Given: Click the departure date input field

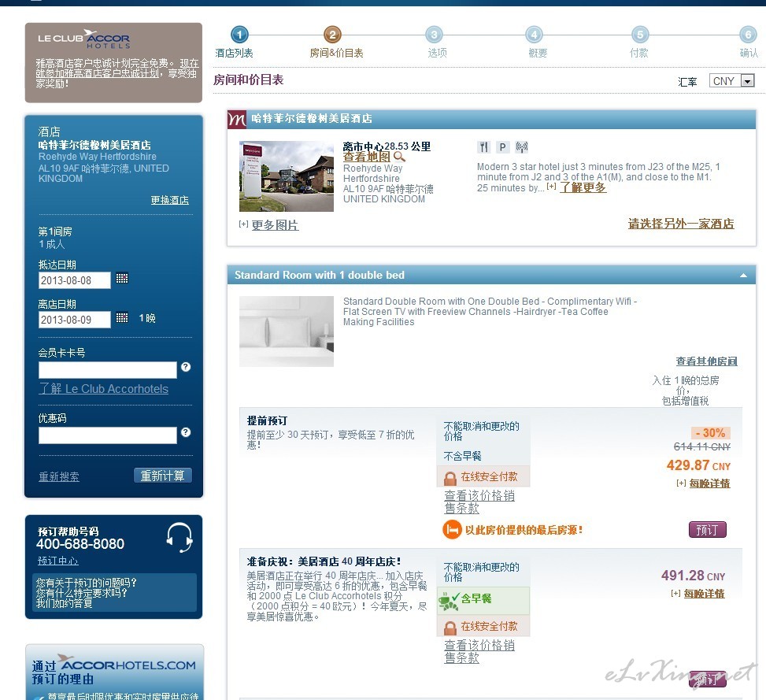Looking at the screenshot, I should [74, 320].
